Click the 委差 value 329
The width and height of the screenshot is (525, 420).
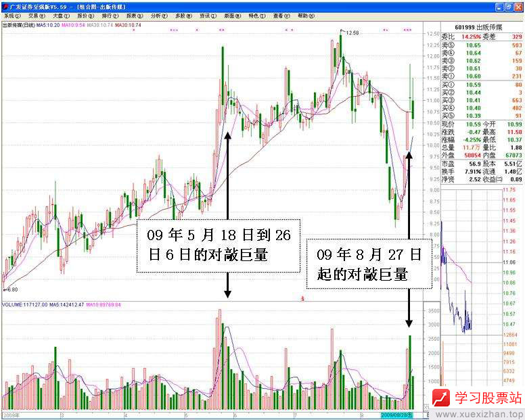pos(517,37)
